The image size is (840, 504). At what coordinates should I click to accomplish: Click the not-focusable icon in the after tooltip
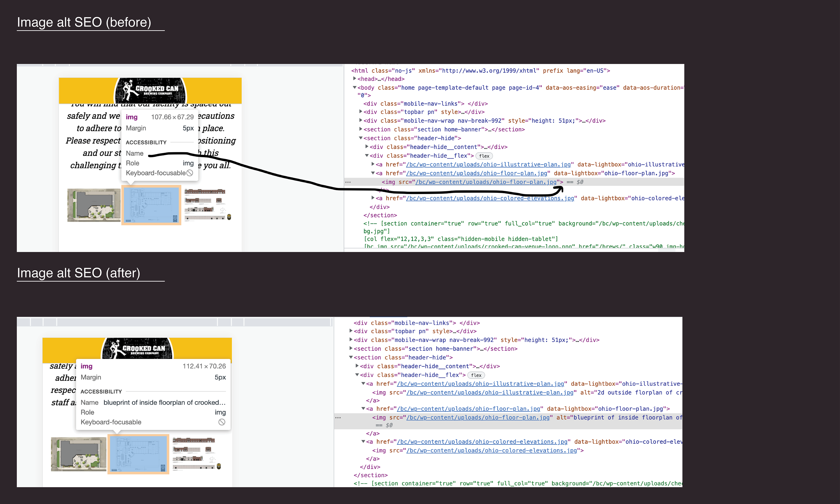[222, 422]
